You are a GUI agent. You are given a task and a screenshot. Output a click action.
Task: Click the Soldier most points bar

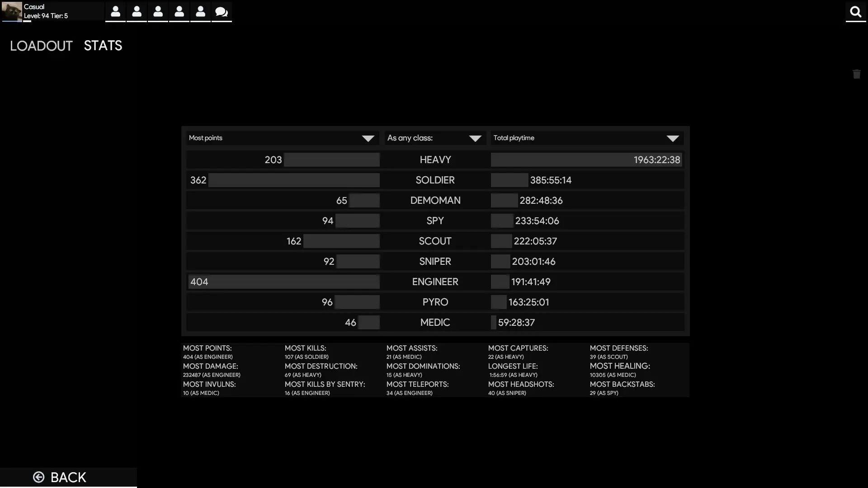tap(293, 180)
